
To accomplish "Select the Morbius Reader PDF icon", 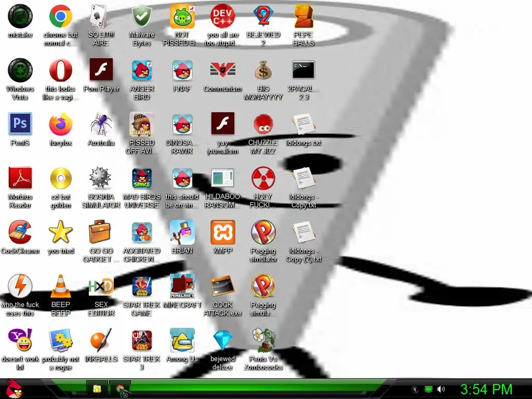I will [x=20, y=178].
